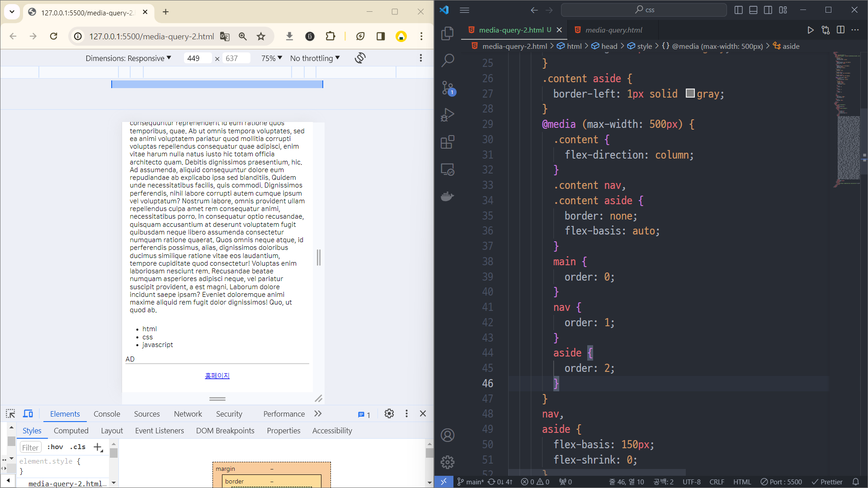Viewport: 868px width, 488px height.
Task: Open 75% zoom level dropdown
Action: point(271,58)
